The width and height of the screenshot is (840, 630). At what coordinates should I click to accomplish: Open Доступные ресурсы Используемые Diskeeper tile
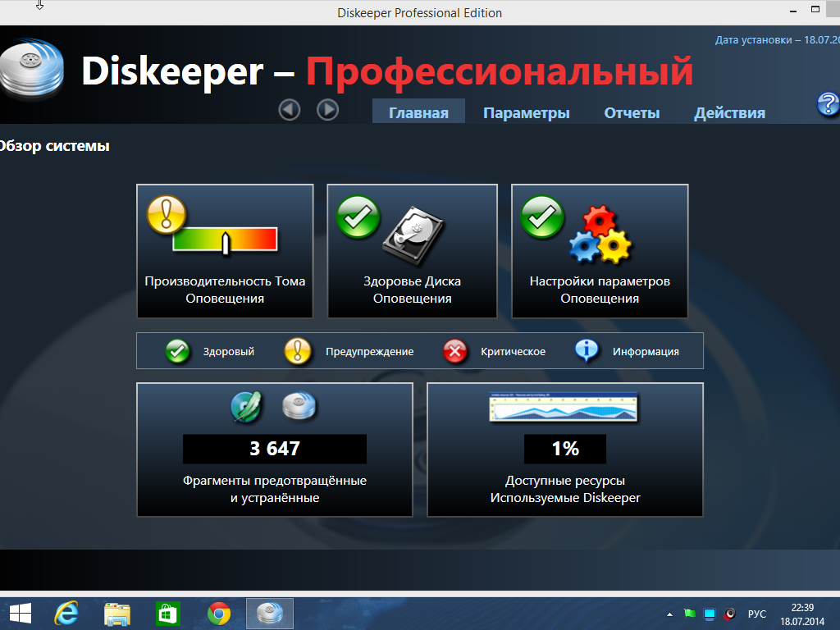point(565,450)
